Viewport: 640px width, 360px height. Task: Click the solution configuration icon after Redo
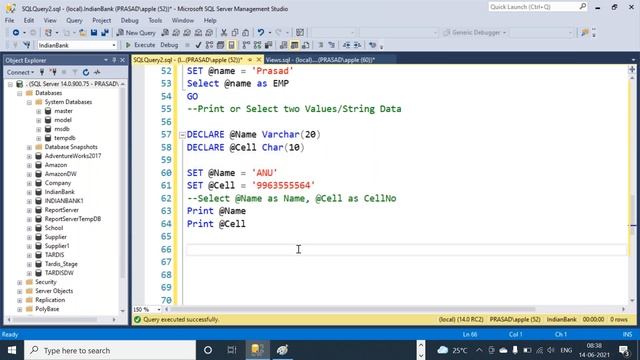(300, 33)
